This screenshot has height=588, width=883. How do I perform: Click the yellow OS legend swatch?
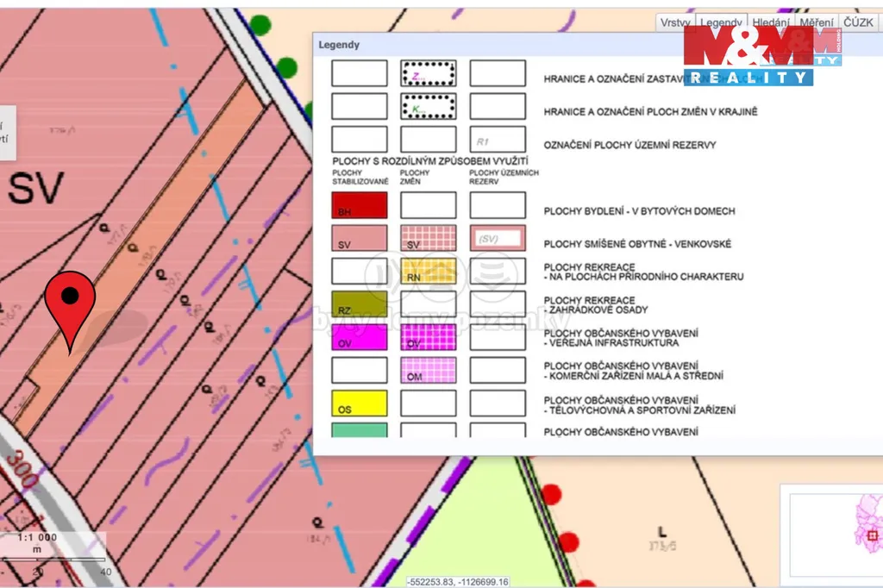(x=360, y=403)
